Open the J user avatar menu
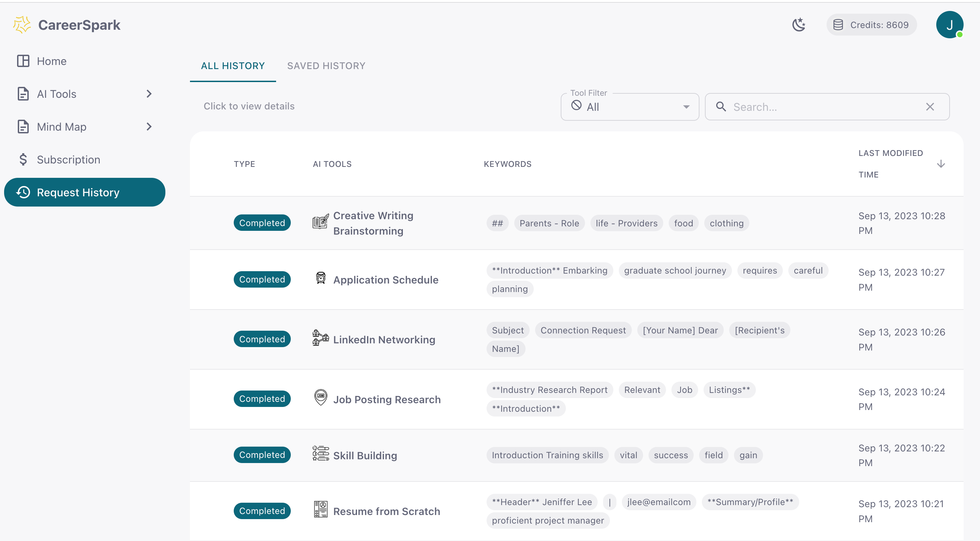The image size is (980, 541). 949,25
